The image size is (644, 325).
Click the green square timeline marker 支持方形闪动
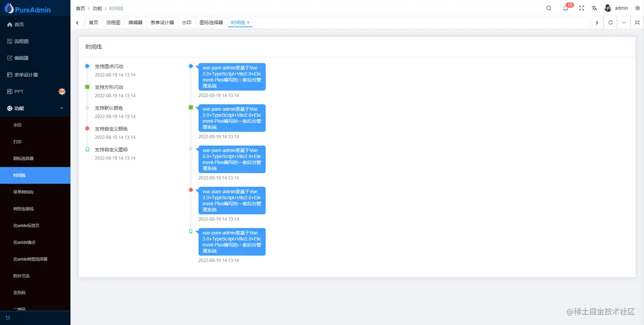pos(87,87)
